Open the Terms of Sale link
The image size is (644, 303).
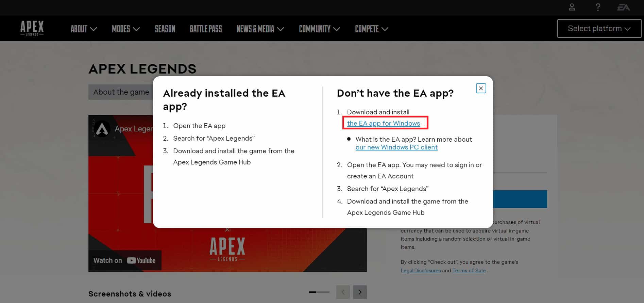(x=469, y=271)
